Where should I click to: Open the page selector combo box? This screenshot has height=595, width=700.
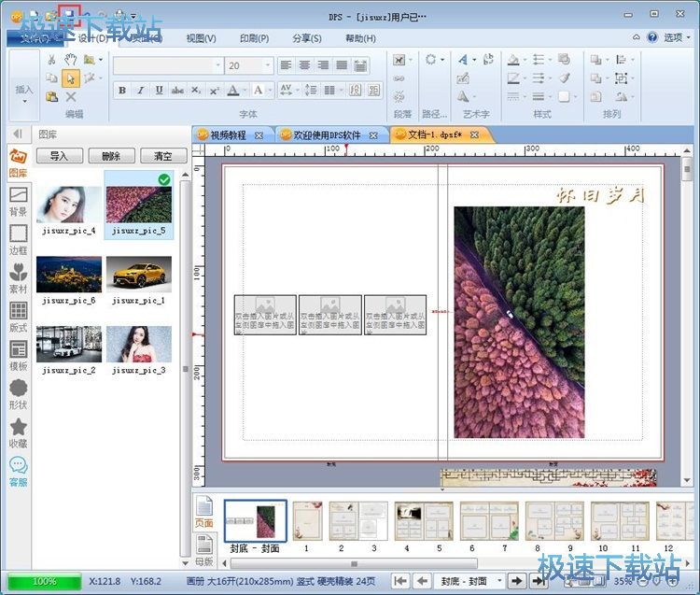click(468, 581)
